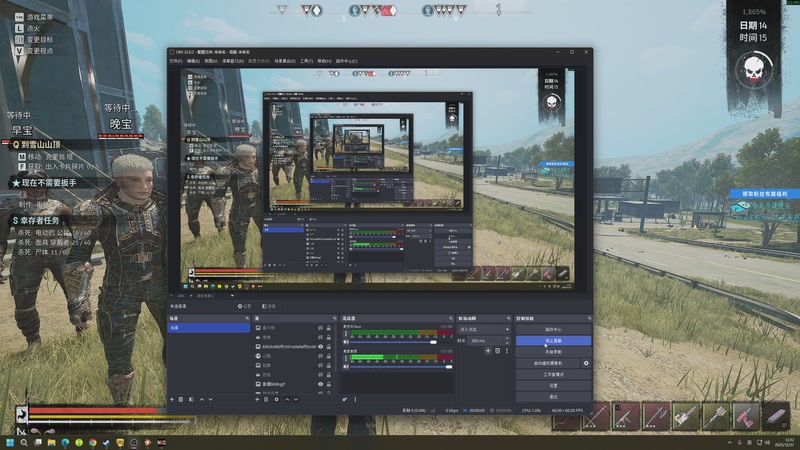Add a new scene with plus icon
This screenshot has width=800, height=450.
tap(172, 399)
